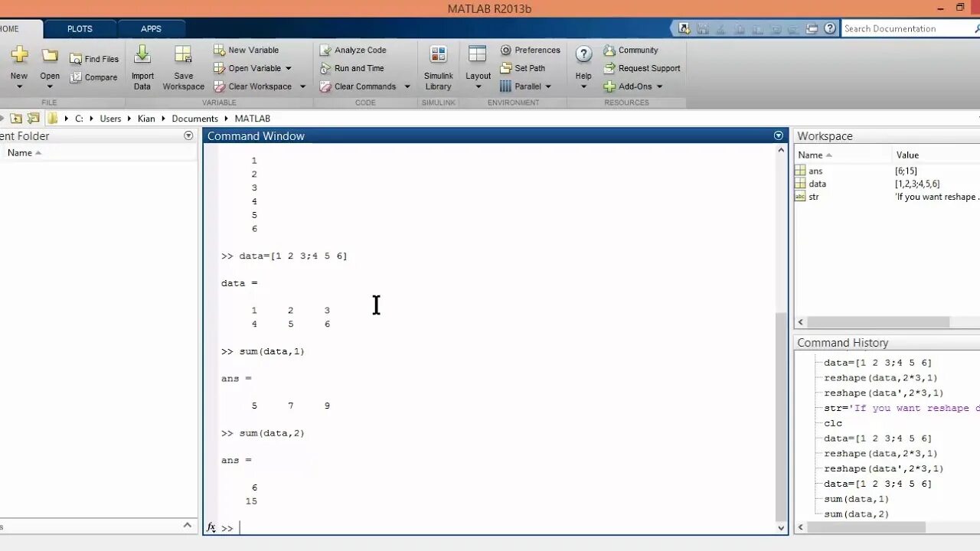The image size is (980, 551).
Task: Expand the Clear Workspace dropdown
Action: pyautogui.click(x=302, y=86)
